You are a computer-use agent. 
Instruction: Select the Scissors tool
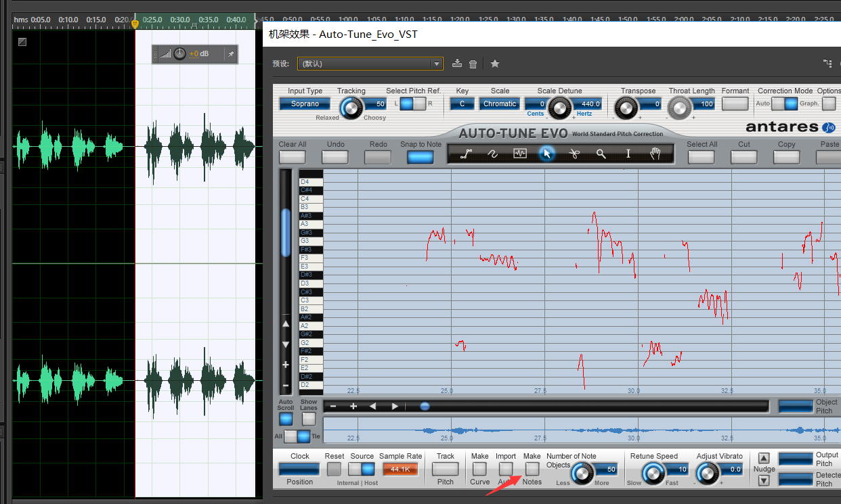click(574, 154)
